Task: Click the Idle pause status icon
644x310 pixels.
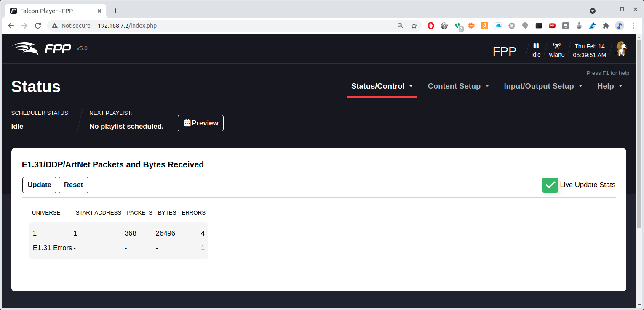Action: 536,46
